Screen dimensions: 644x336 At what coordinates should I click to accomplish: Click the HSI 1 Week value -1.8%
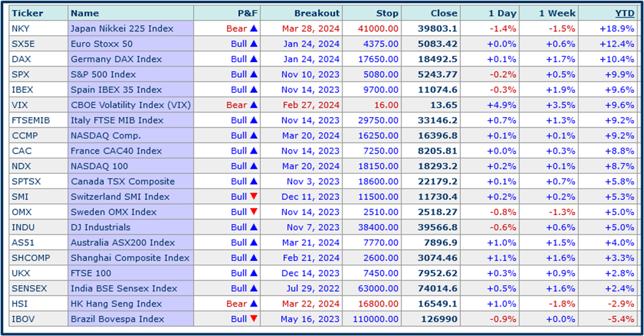click(x=562, y=303)
